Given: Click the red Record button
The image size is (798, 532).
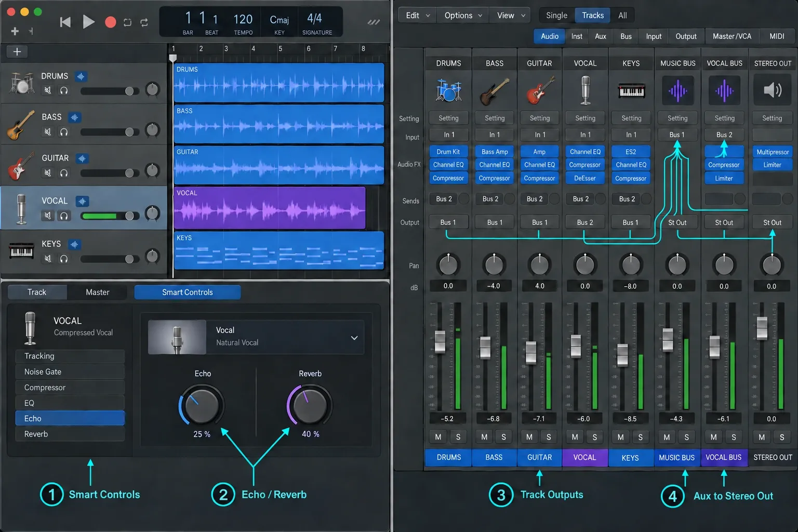Looking at the screenshot, I should click(110, 22).
